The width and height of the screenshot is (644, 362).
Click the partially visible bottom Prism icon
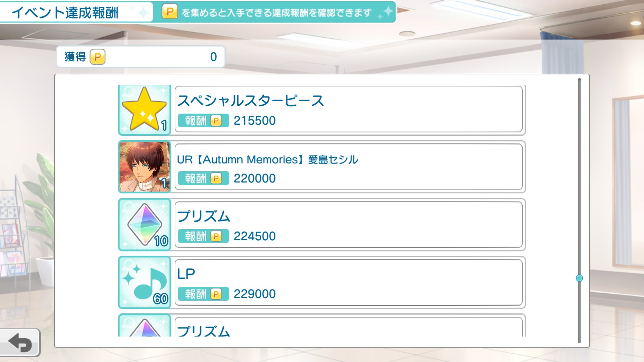(145, 325)
